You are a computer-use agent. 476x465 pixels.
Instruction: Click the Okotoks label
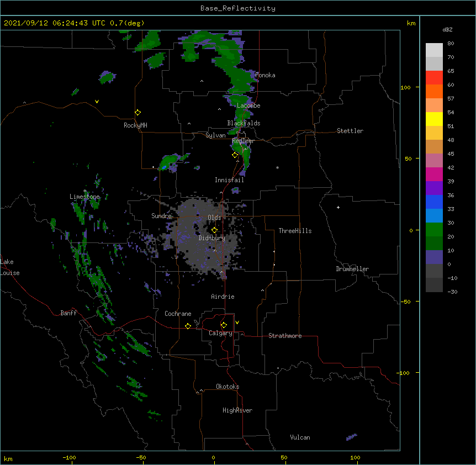pyautogui.click(x=228, y=387)
